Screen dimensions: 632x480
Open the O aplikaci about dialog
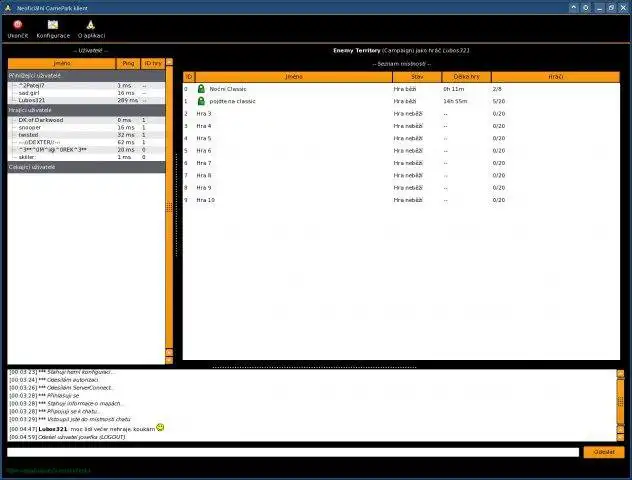[x=91, y=29]
